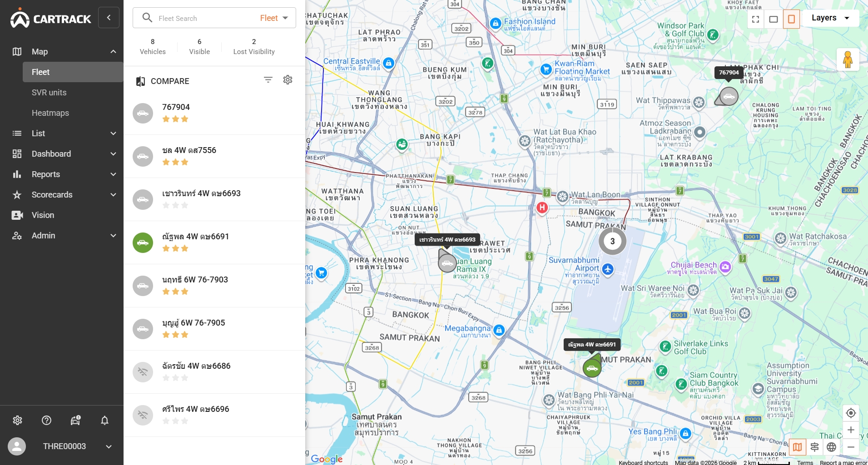The width and height of the screenshot is (868, 465).
Task: Switch to landscape layout view toggle
Action: (774, 19)
